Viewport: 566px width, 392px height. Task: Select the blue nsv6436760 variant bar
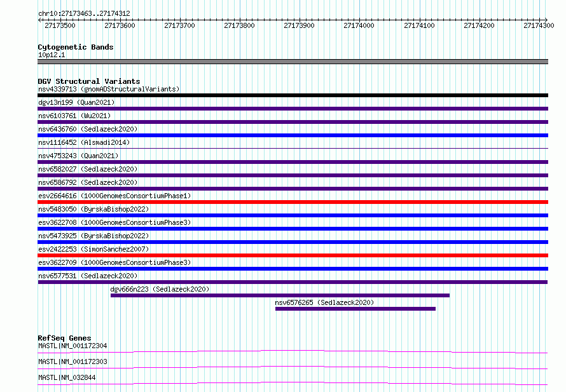tap(293, 135)
